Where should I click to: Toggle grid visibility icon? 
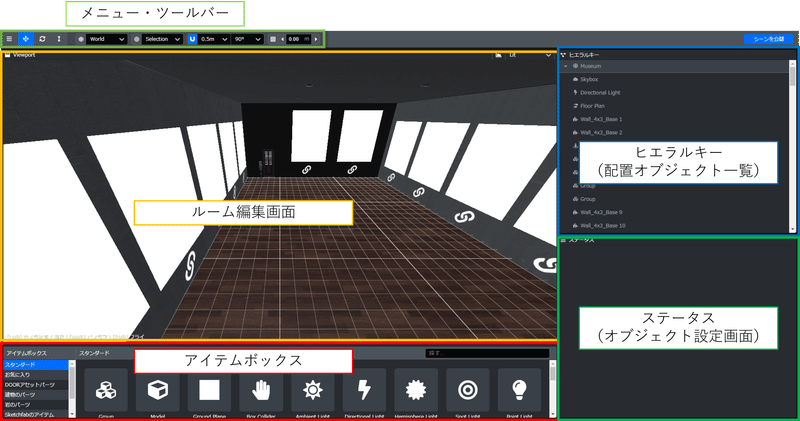(273, 39)
